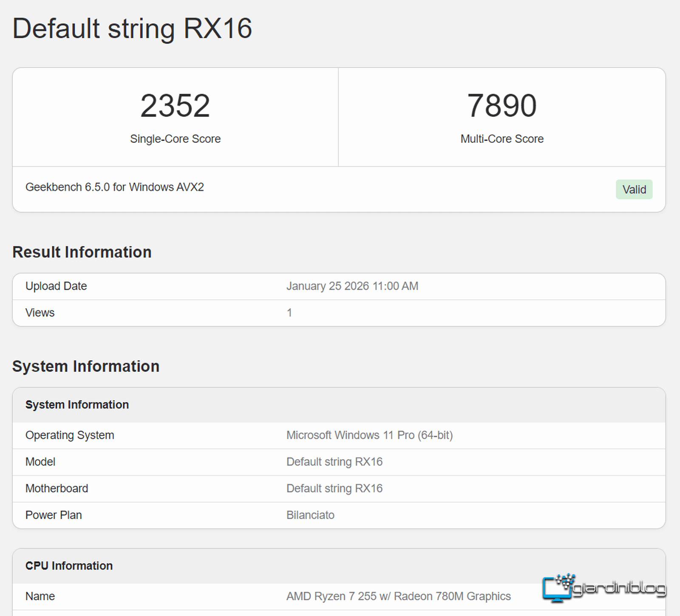Click Geekbench 6.5.0 for Windows AVX2 text

tap(114, 187)
